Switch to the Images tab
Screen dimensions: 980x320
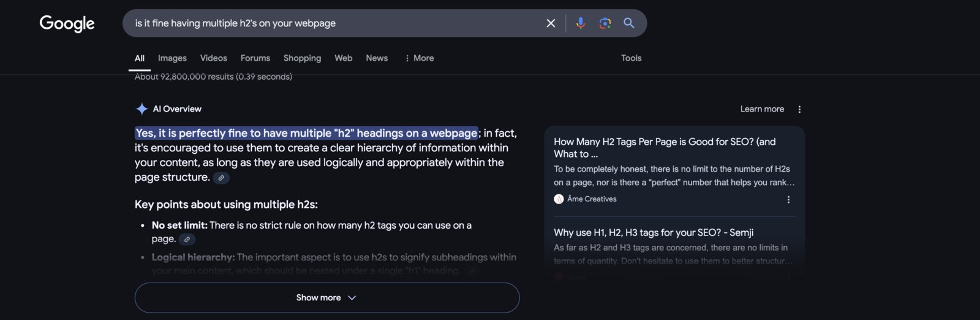(172, 58)
